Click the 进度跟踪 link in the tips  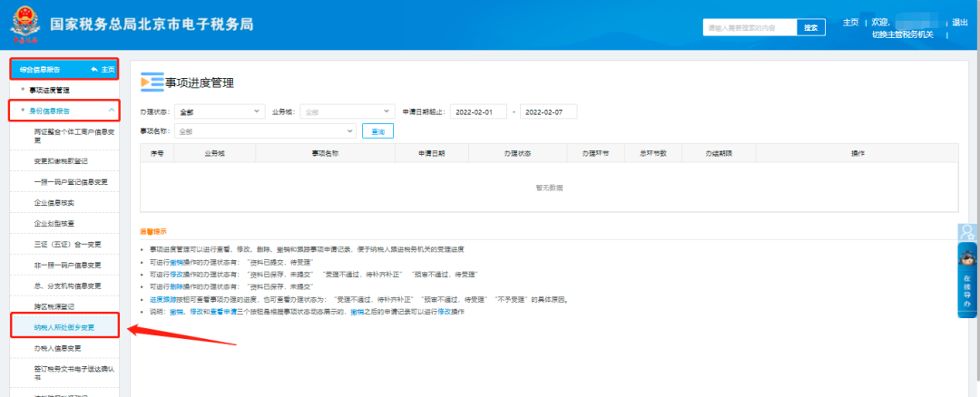(162, 300)
